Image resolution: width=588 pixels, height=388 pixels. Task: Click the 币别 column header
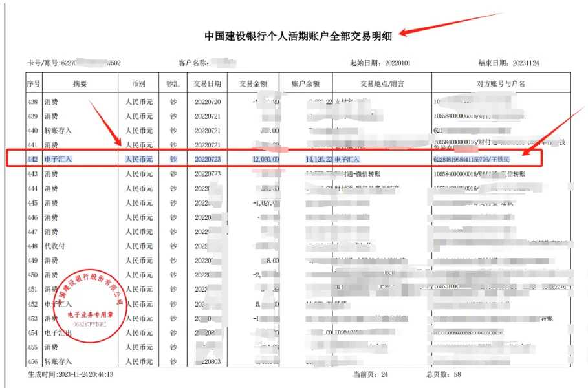tap(138, 83)
